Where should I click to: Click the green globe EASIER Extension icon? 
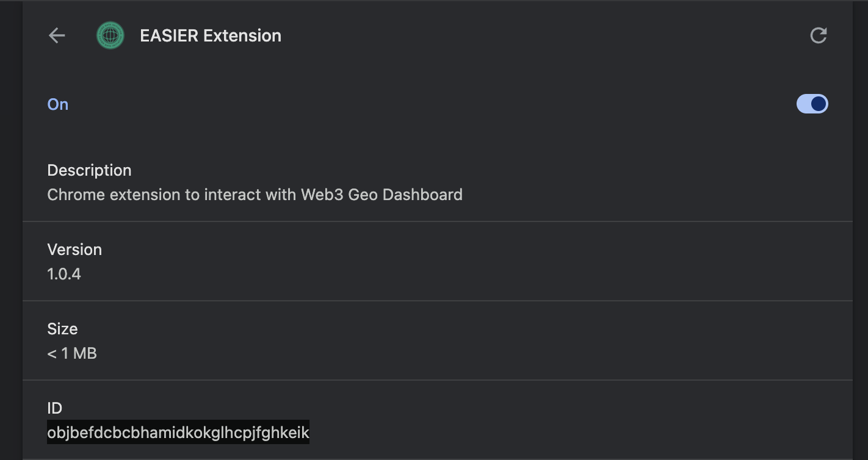pyautogui.click(x=110, y=35)
